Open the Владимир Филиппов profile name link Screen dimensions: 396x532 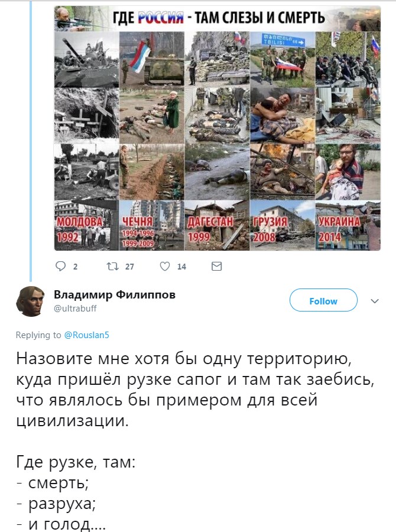[x=115, y=294]
